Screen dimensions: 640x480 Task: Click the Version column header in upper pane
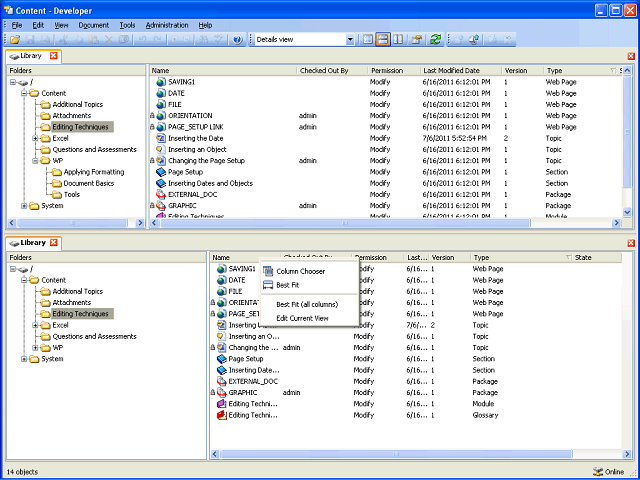tap(516, 71)
